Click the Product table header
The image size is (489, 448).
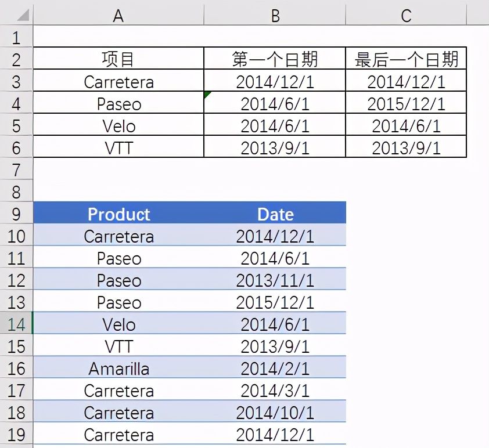pyautogui.click(x=118, y=214)
